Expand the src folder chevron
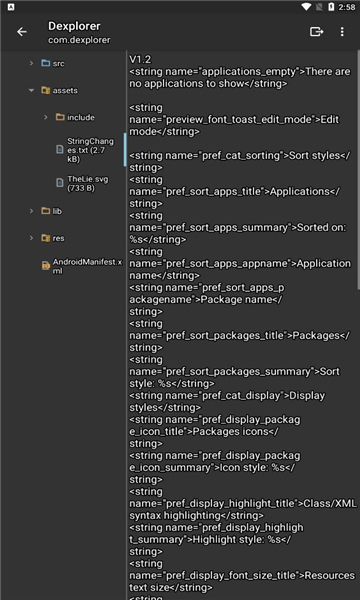360x600 pixels. [x=31, y=63]
